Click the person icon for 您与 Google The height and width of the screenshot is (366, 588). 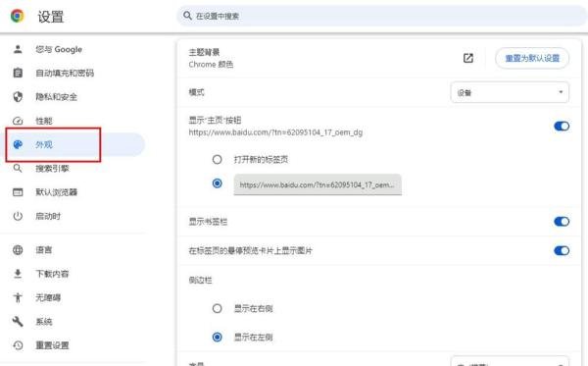click(18, 49)
